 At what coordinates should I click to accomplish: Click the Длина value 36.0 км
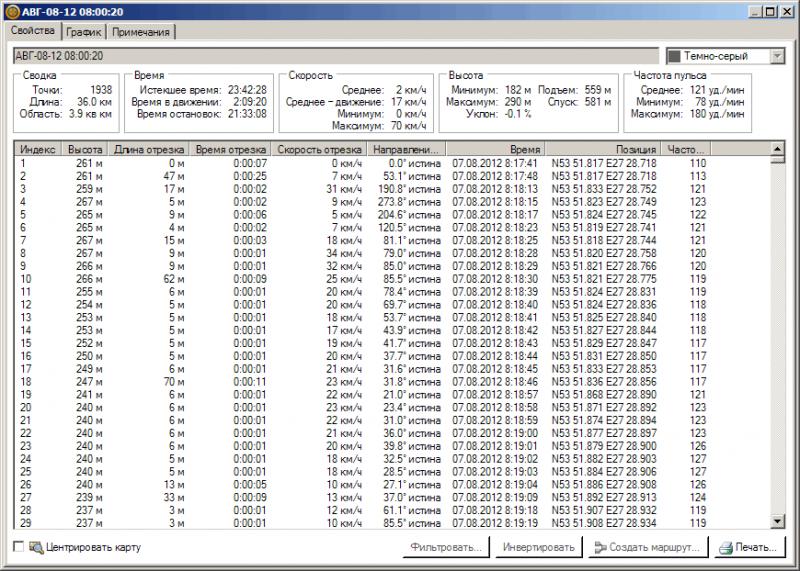94,102
